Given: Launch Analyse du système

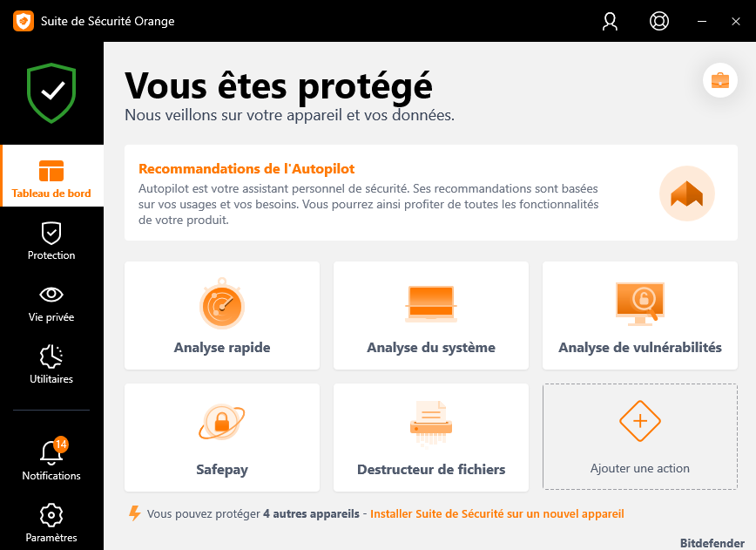Looking at the screenshot, I should (431, 316).
